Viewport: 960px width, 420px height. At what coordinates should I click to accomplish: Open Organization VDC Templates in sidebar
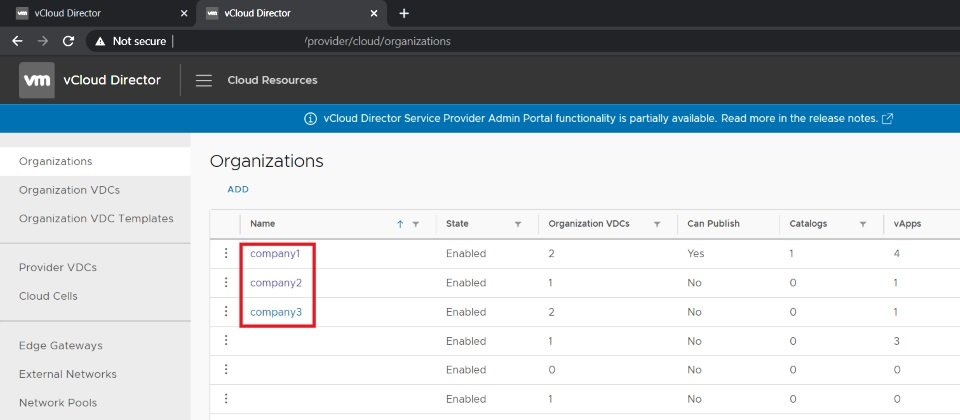coord(95,219)
